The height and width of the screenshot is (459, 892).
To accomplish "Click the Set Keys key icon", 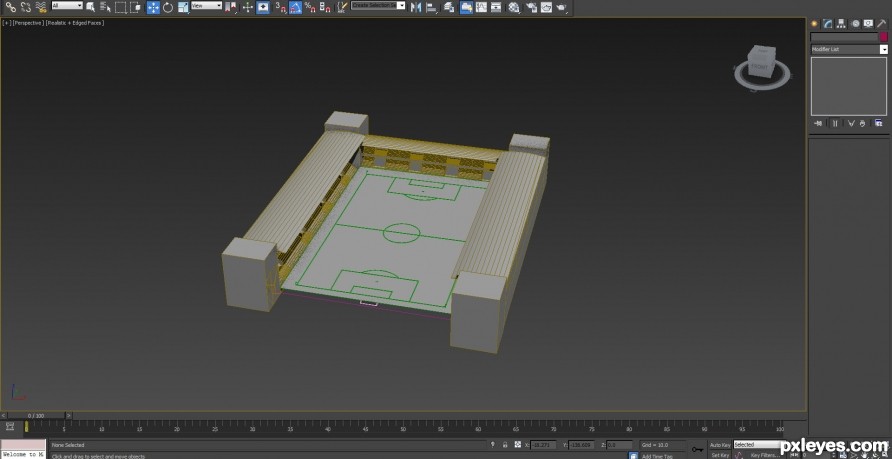I will [697, 449].
